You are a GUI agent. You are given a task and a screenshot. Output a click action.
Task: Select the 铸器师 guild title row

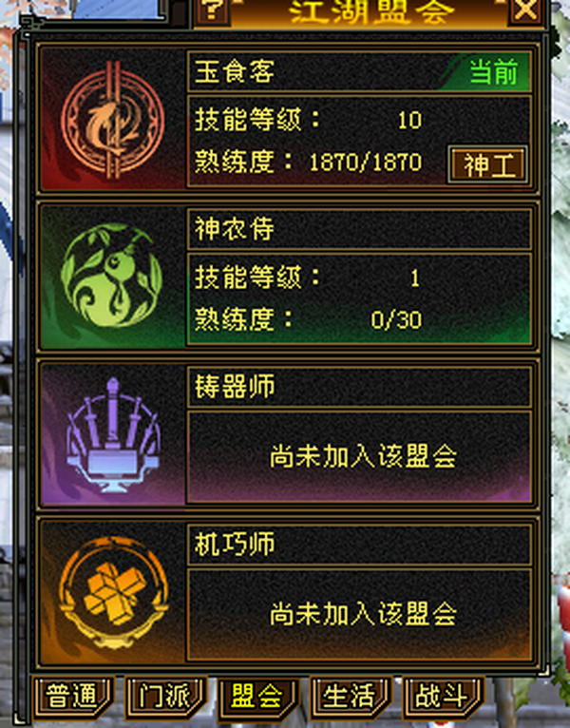tap(359, 387)
